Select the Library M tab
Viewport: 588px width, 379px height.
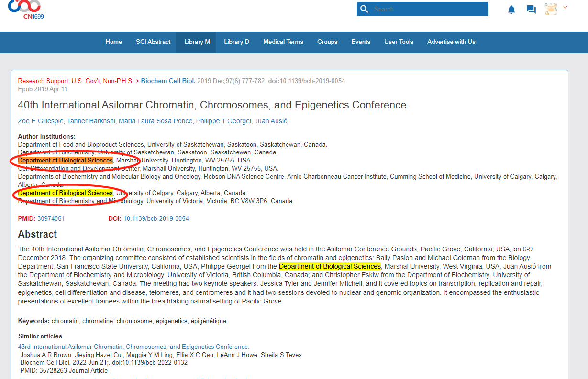click(197, 42)
